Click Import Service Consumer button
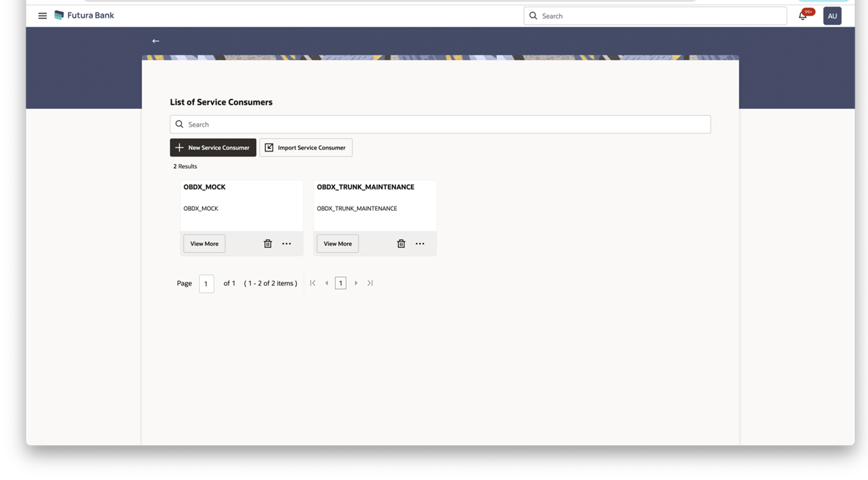Viewport: 868px width, 480px height. [306, 147]
